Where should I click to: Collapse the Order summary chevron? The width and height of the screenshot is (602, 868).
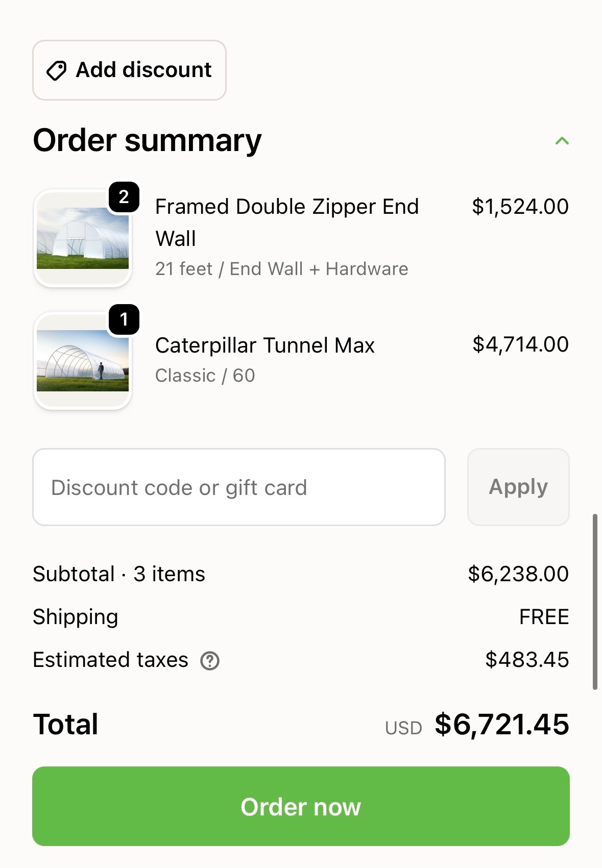pos(562,141)
